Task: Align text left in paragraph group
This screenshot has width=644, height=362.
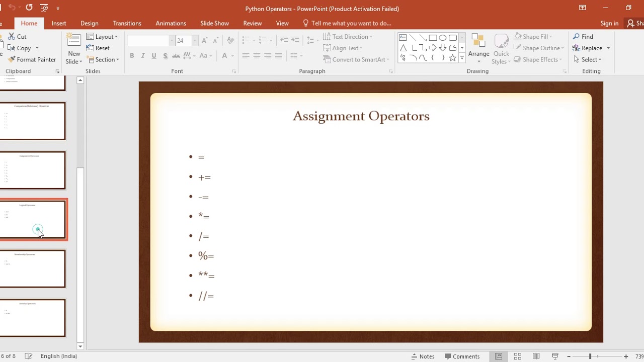Action: 246,56
